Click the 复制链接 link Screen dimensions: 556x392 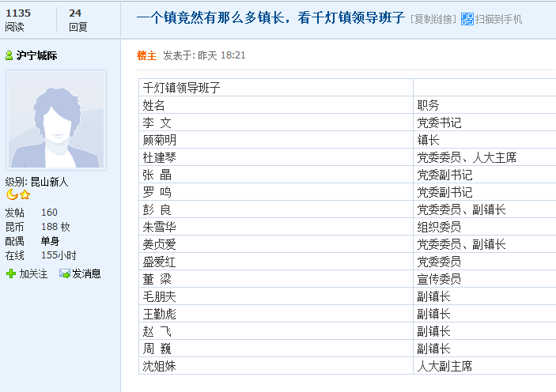coord(434,19)
